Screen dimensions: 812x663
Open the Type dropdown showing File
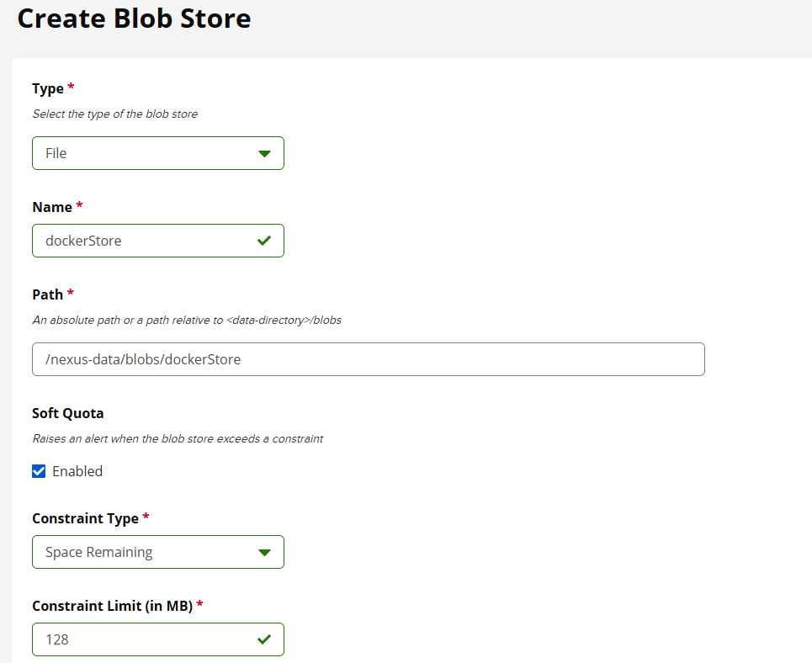point(158,153)
